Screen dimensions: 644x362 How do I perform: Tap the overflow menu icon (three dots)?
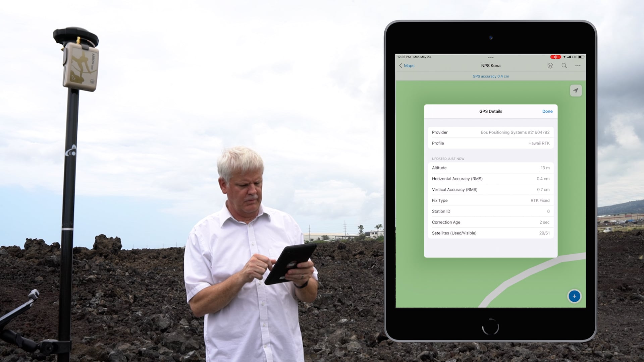tap(578, 65)
